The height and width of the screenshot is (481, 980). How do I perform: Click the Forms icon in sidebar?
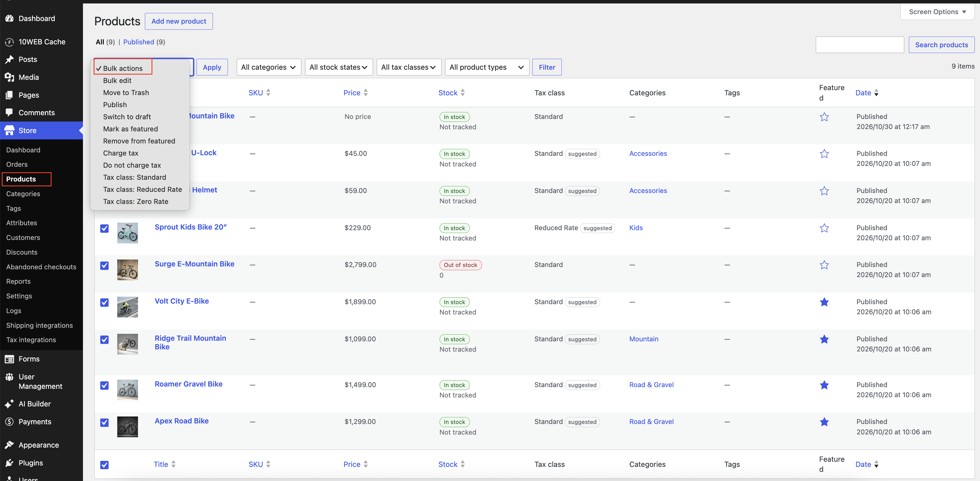tap(10, 359)
